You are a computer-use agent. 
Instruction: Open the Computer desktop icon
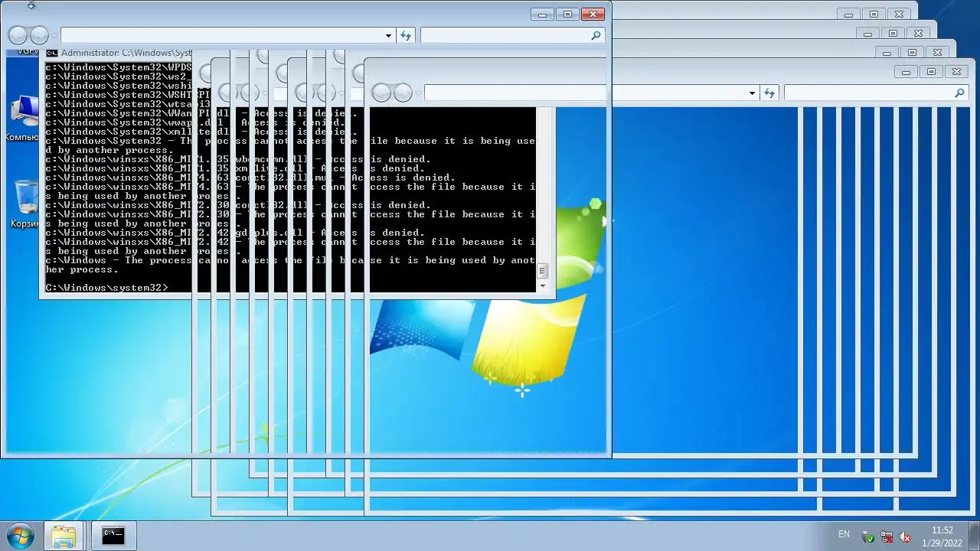point(23,119)
